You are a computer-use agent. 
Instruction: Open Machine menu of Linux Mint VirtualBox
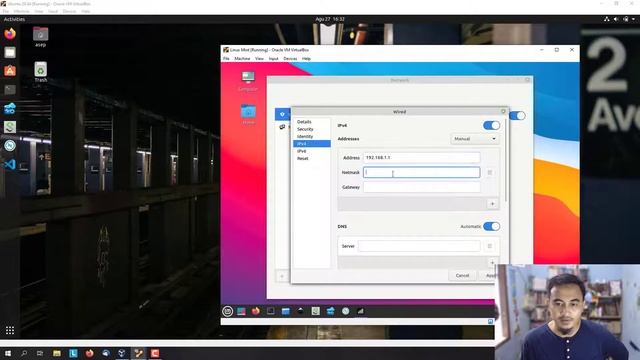pos(242,59)
